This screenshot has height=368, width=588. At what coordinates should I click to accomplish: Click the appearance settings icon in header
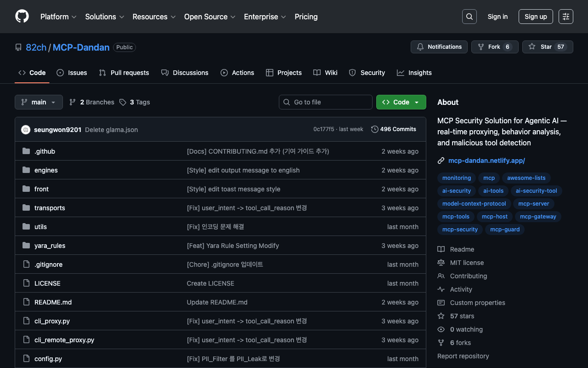pyautogui.click(x=565, y=17)
